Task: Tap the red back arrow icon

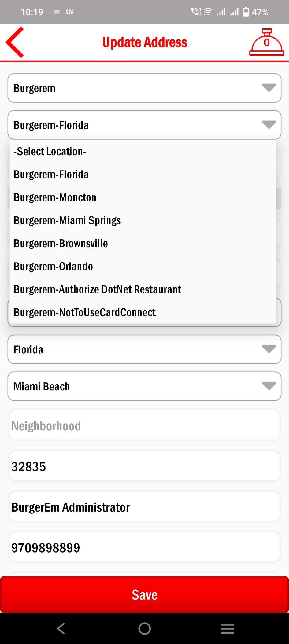Action: coord(15,42)
